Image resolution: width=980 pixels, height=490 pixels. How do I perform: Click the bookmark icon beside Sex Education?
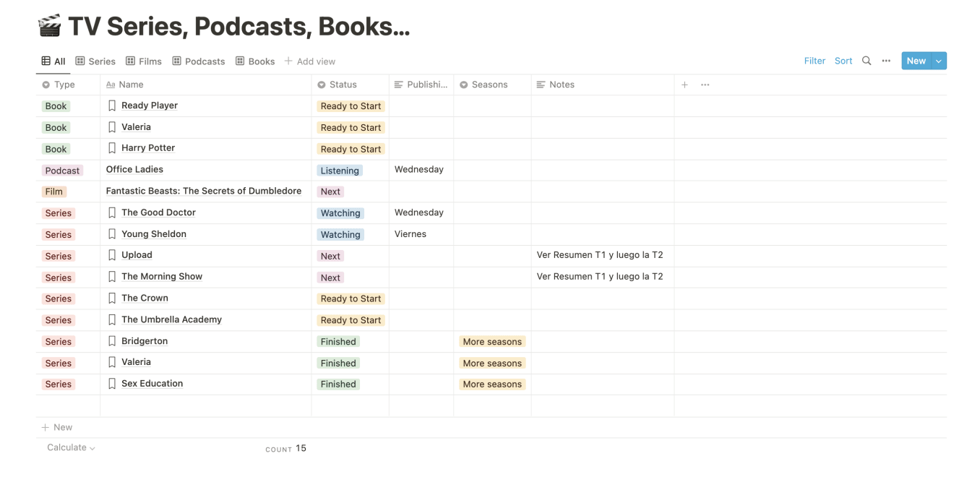pyautogui.click(x=112, y=384)
